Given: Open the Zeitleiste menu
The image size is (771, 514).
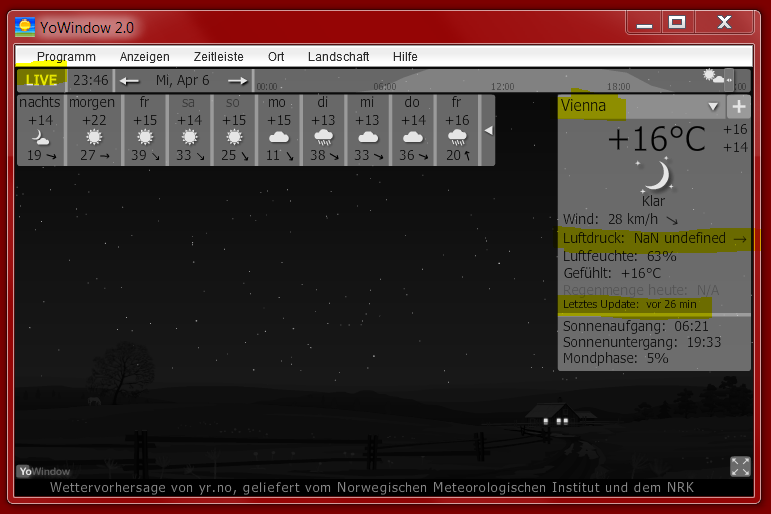Looking at the screenshot, I should [x=218, y=57].
